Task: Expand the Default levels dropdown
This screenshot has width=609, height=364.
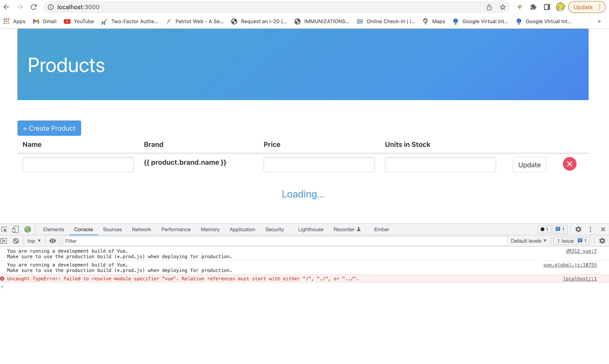Action: click(528, 241)
